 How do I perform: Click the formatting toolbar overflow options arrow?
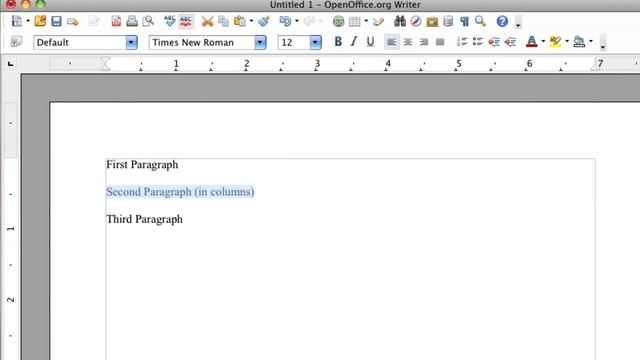coord(602,42)
